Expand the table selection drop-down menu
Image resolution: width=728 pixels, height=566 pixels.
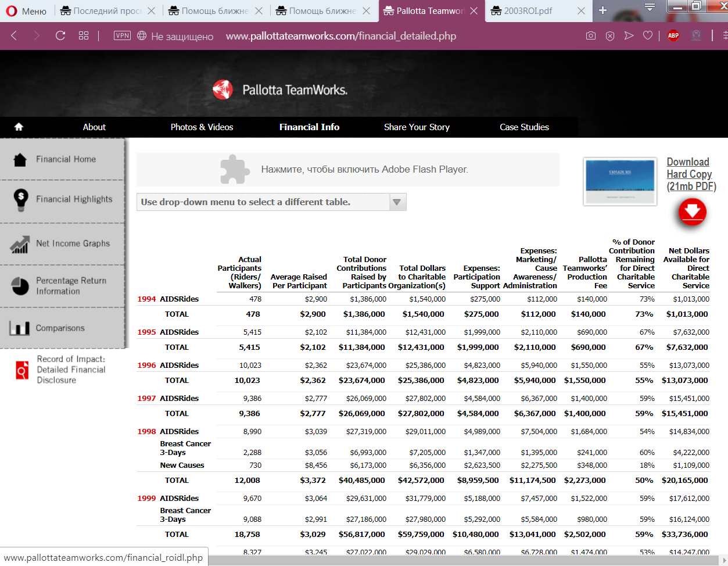coord(397,202)
